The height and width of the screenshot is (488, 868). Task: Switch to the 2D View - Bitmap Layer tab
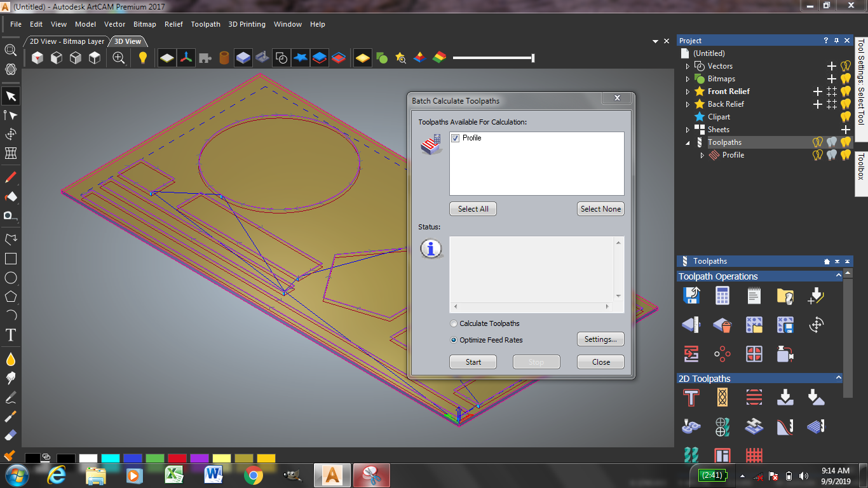coord(67,41)
